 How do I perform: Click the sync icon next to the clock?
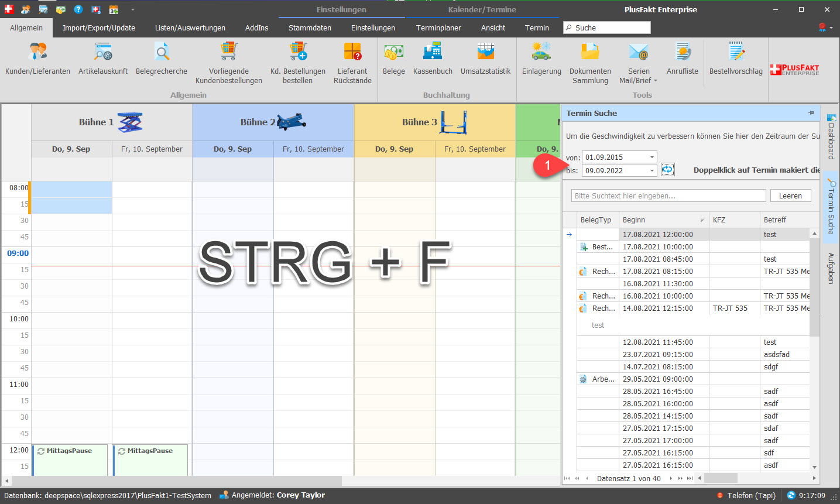point(791,495)
